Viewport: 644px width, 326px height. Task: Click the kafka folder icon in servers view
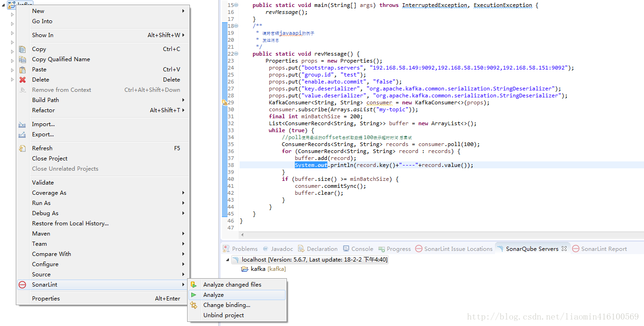point(245,269)
